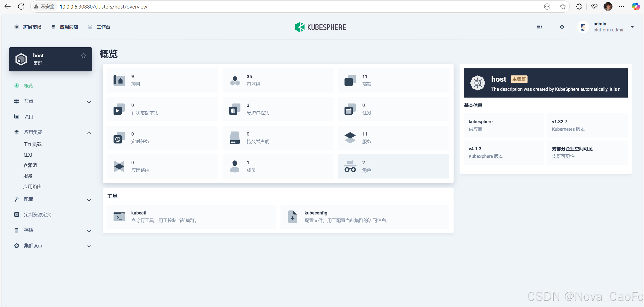Expand the 配置 sidebar menu

(x=89, y=200)
